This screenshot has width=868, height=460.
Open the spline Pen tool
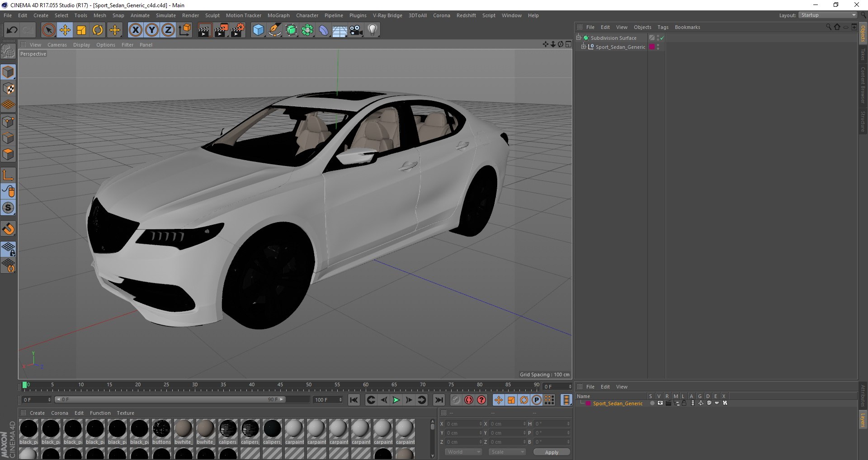point(275,30)
